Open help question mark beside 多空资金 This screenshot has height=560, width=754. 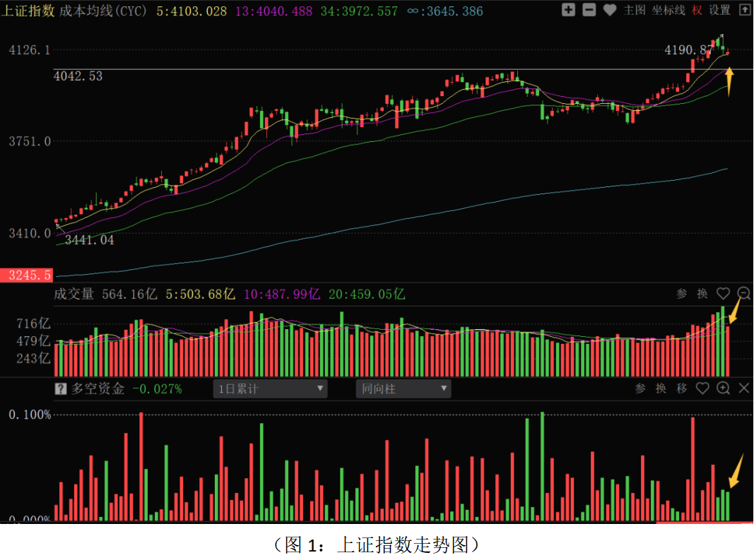(61, 388)
